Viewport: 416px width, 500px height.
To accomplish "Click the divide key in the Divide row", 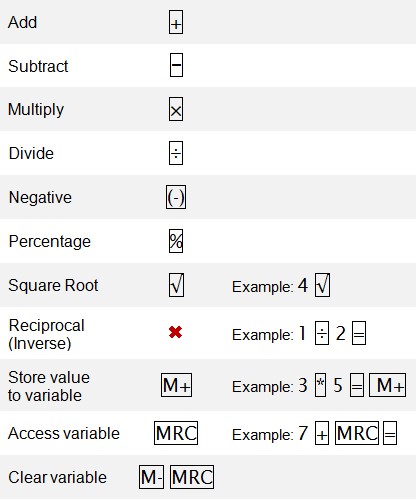I will [x=176, y=153].
